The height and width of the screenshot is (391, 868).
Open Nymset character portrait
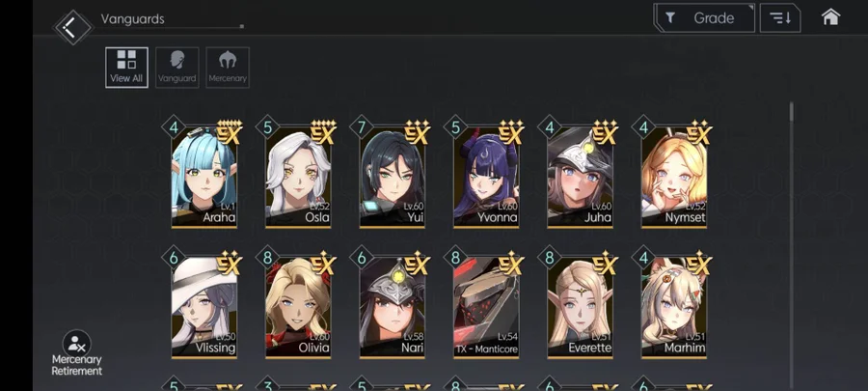pos(674,176)
